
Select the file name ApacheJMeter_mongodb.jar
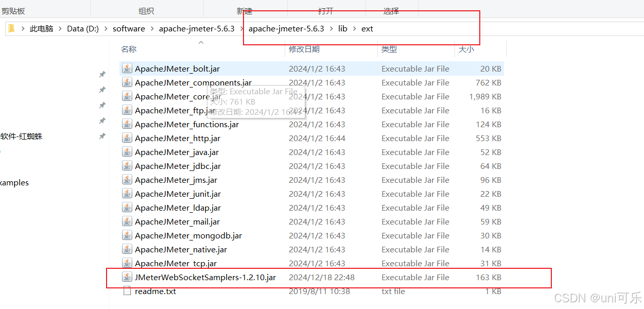pyautogui.click(x=188, y=235)
